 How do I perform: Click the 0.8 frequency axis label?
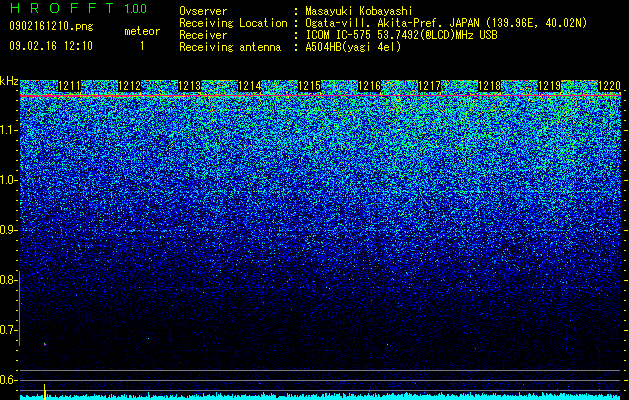point(9,280)
